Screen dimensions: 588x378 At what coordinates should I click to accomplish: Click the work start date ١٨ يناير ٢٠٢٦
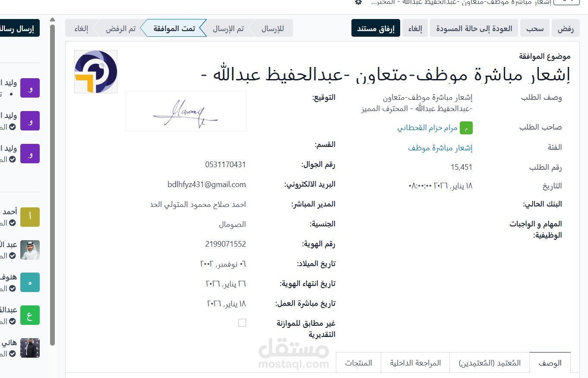[x=227, y=304]
